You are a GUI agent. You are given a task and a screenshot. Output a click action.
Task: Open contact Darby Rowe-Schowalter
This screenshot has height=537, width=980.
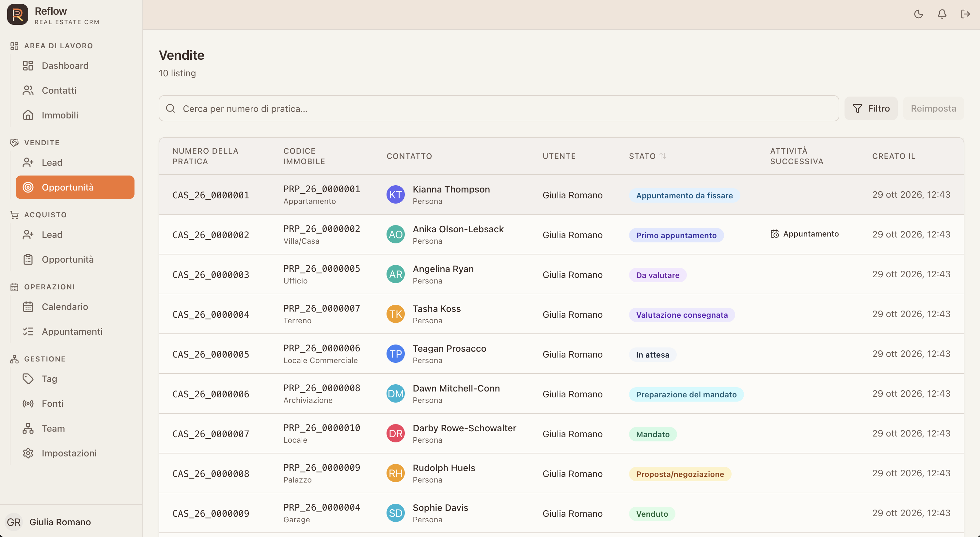click(464, 428)
